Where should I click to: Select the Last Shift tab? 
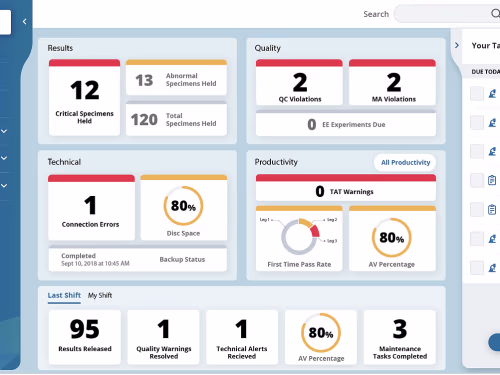pyautogui.click(x=64, y=295)
